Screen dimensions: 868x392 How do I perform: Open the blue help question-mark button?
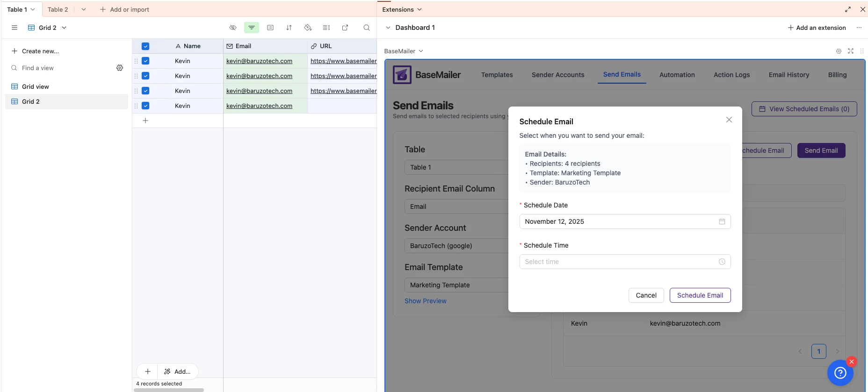(x=840, y=372)
